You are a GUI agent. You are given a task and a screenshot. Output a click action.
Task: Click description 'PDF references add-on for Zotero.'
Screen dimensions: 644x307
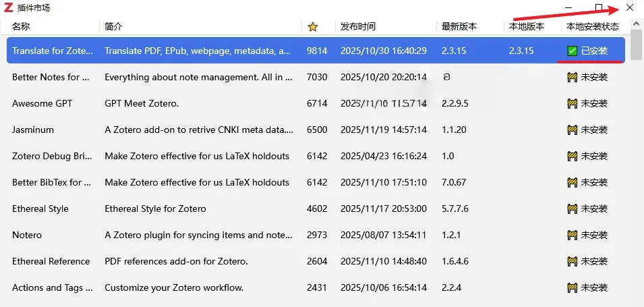[176, 261]
